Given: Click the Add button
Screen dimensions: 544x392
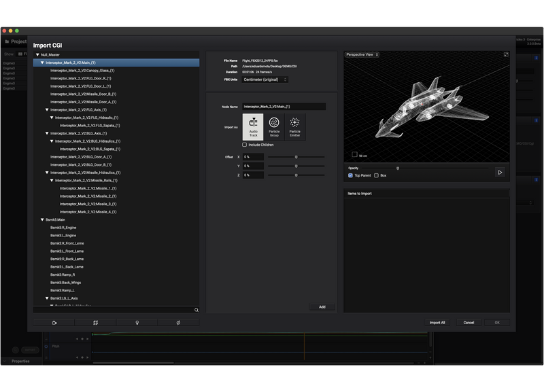Looking at the screenshot, I should coord(322,307).
